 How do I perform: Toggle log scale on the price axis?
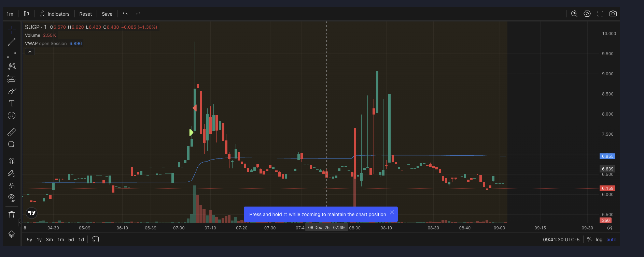(599, 240)
